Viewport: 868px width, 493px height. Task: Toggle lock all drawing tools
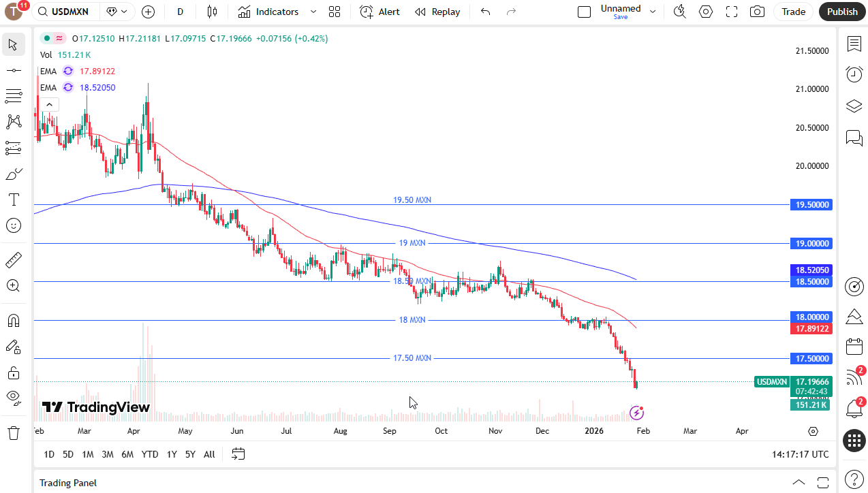[13, 372]
